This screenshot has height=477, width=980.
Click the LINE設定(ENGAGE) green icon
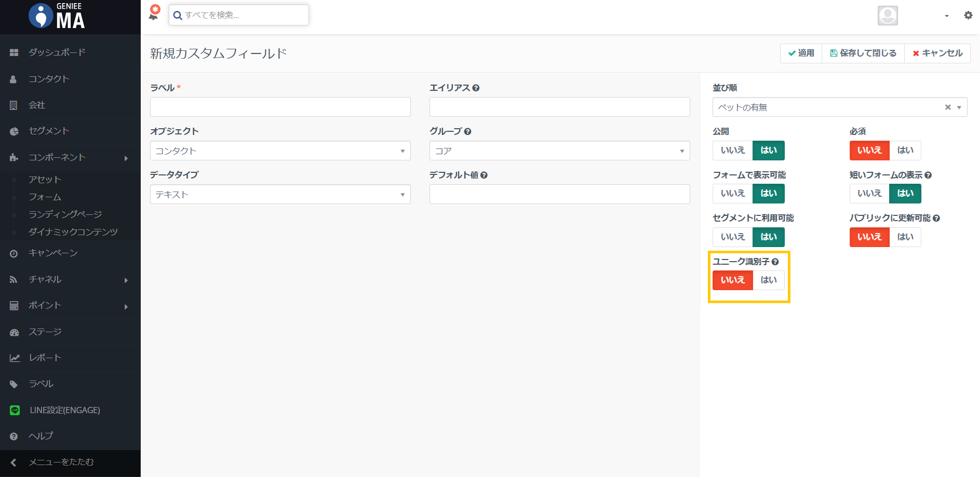tap(15, 410)
